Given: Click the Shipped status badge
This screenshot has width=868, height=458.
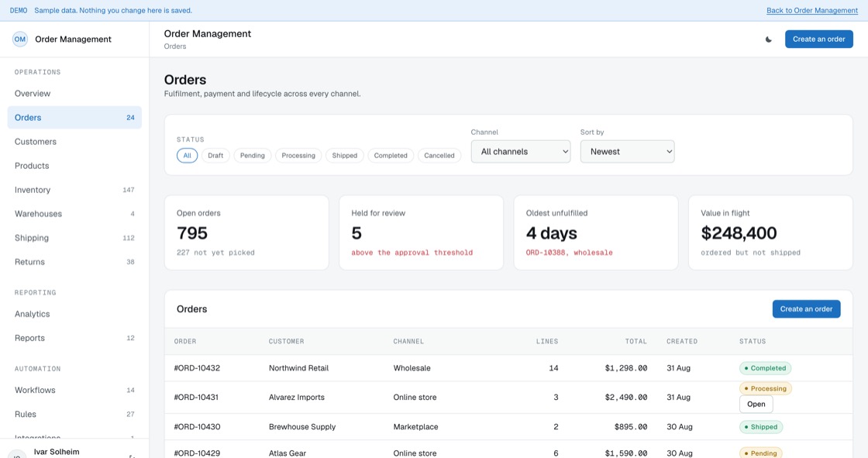Looking at the screenshot, I should tap(761, 427).
